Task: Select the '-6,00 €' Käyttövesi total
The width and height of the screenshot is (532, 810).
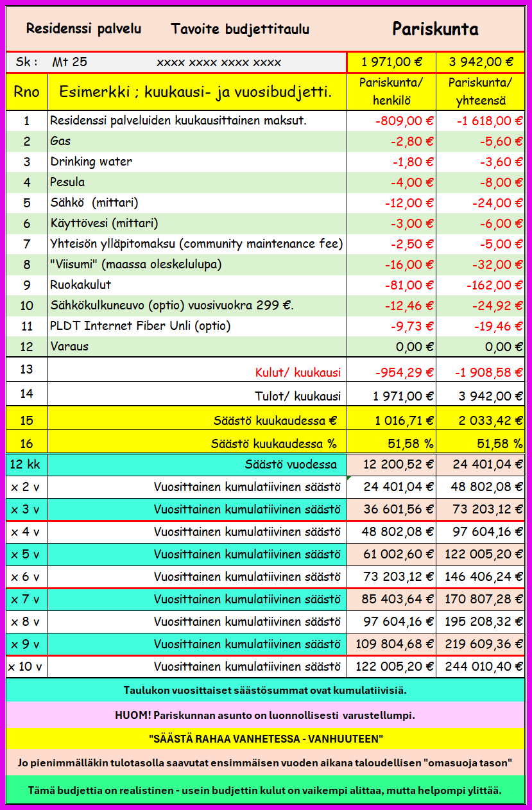Action: (x=481, y=223)
